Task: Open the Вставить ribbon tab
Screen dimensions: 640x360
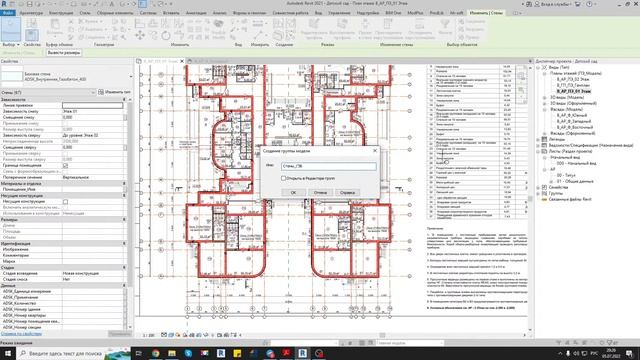Action: [171, 13]
